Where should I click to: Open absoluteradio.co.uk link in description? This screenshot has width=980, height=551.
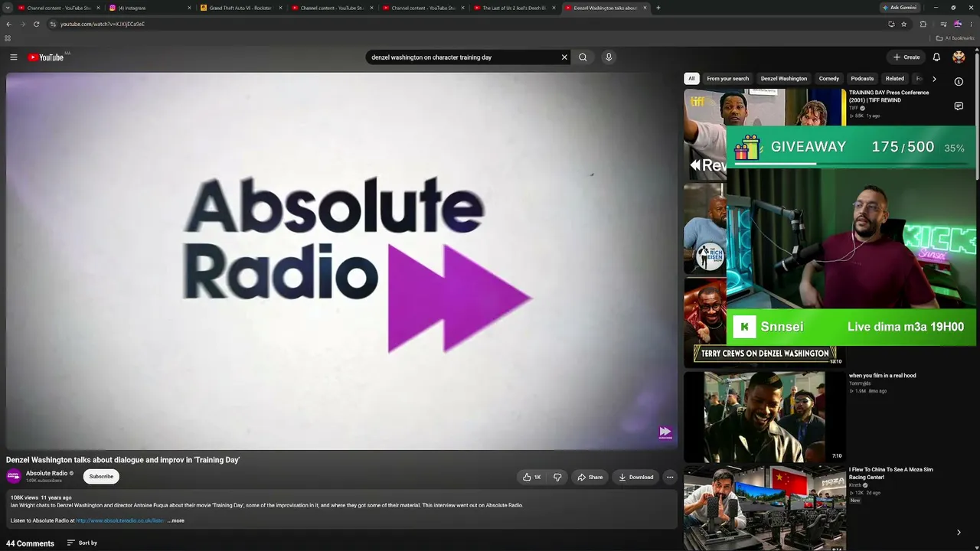point(120,520)
